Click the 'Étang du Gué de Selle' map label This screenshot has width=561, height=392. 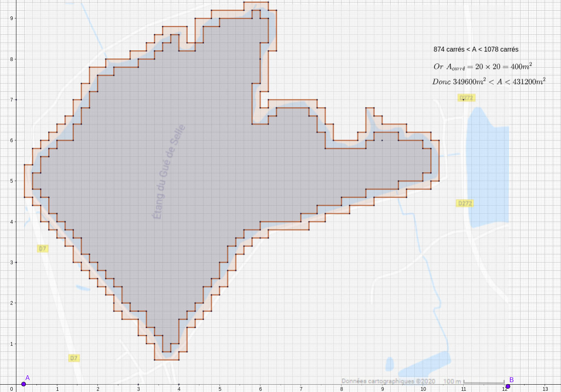pyautogui.click(x=169, y=172)
